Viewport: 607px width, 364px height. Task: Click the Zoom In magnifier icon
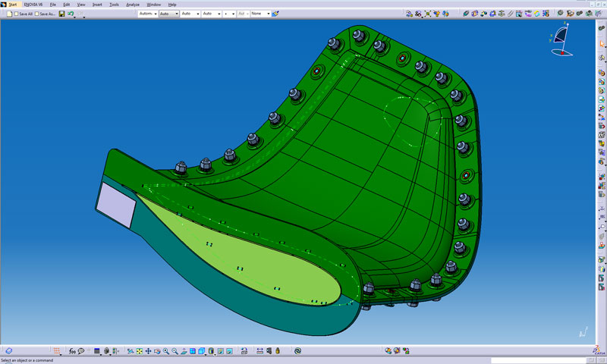166,351
